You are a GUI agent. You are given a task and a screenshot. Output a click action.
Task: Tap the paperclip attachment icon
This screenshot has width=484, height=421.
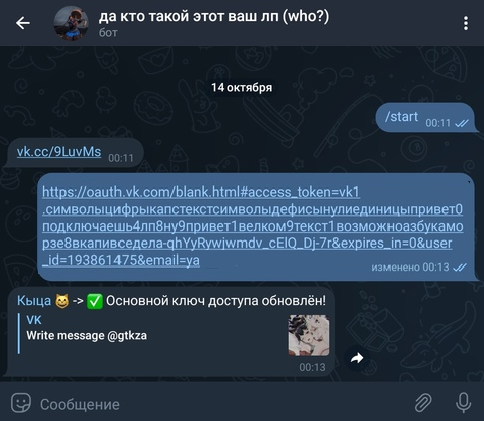pyautogui.click(x=423, y=402)
